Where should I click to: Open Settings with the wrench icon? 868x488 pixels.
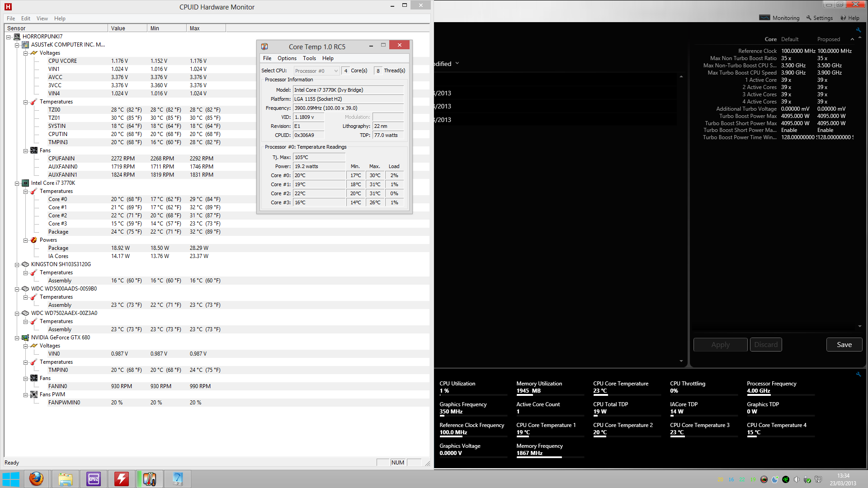809,18
